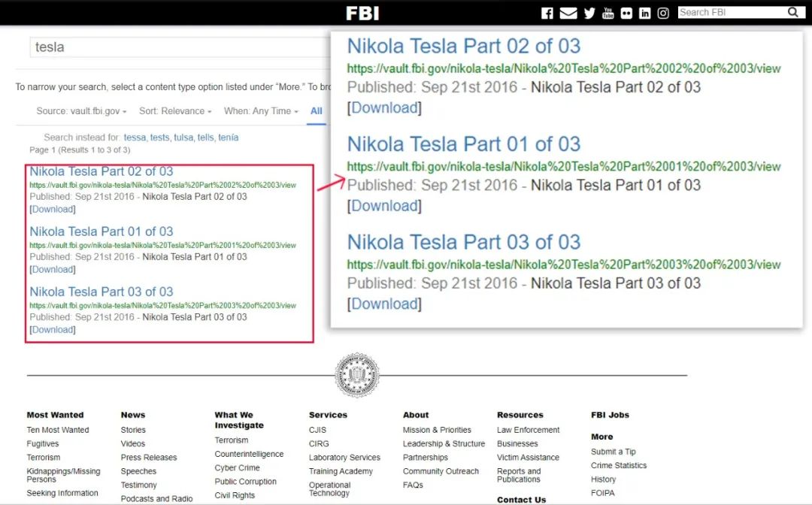Open Training Academy footer link
The image size is (812, 505).
tap(341, 471)
